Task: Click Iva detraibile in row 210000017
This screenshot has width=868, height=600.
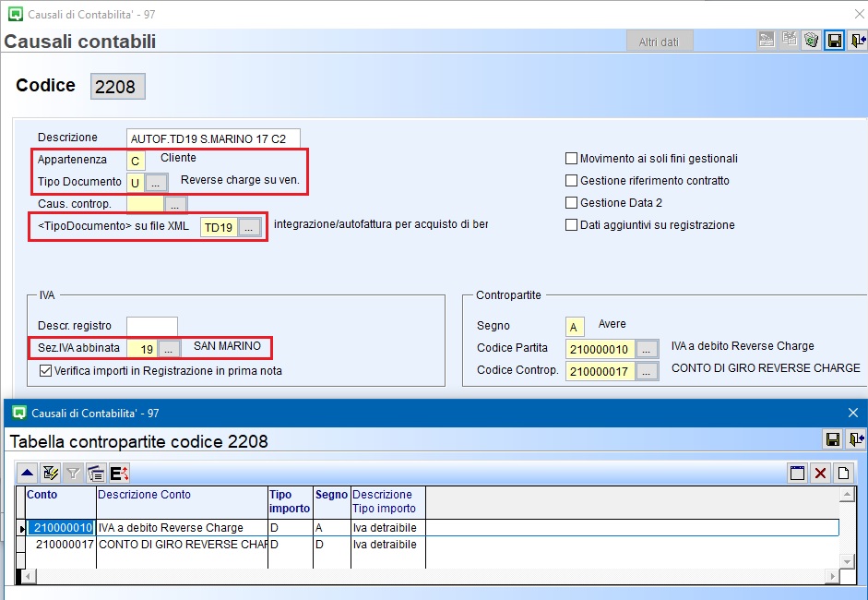Action: (x=388, y=544)
